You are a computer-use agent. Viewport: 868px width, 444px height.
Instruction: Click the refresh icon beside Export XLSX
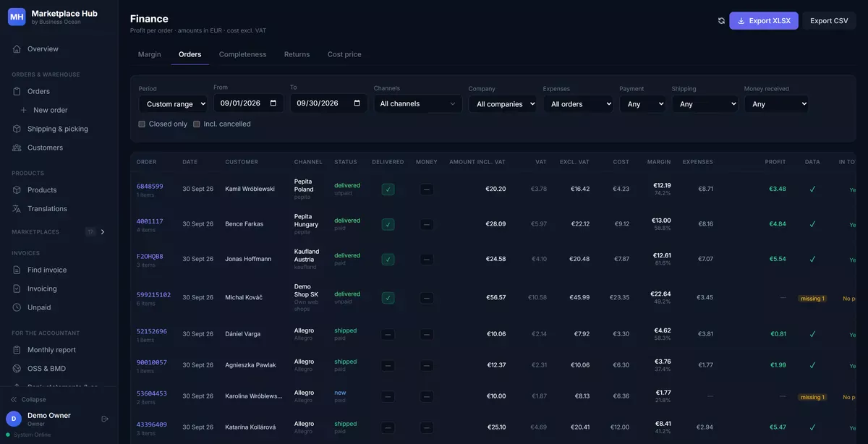[721, 21]
